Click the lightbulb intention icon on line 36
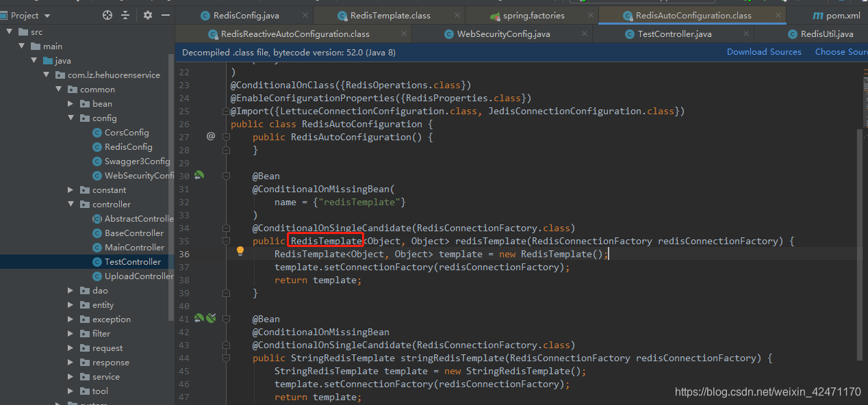868x405 pixels. pos(240,251)
